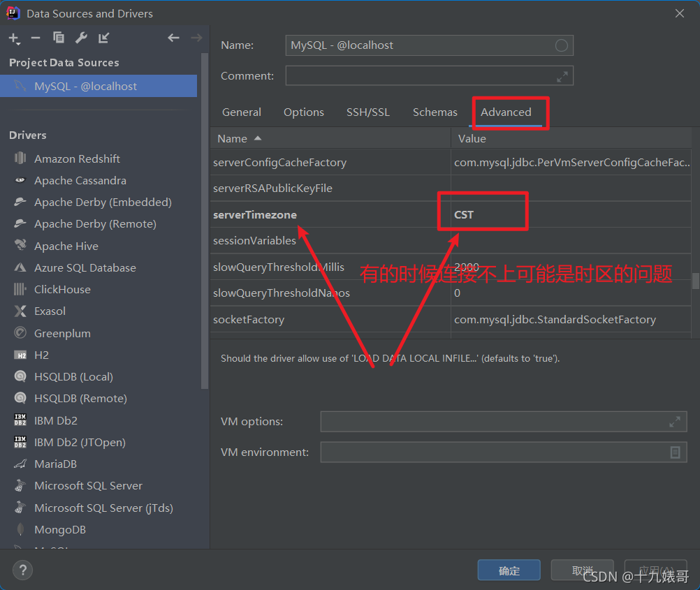Select the serverConfigCacheFactory property row

tap(451, 163)
